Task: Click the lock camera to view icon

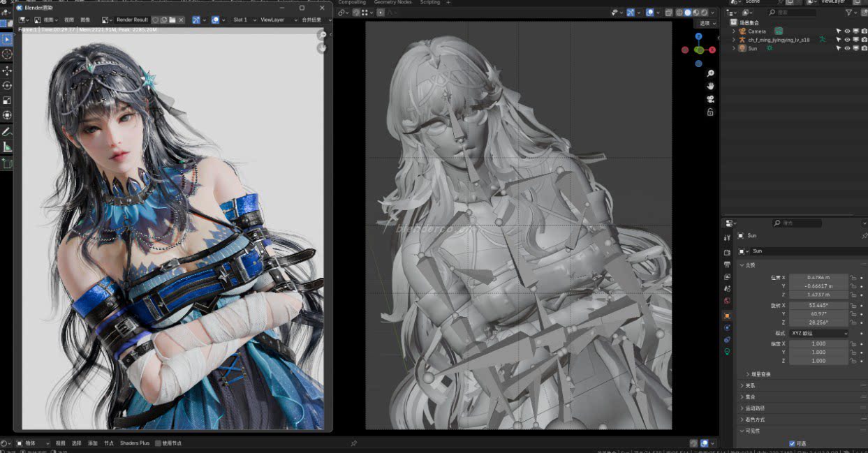Action: [710, 112]
